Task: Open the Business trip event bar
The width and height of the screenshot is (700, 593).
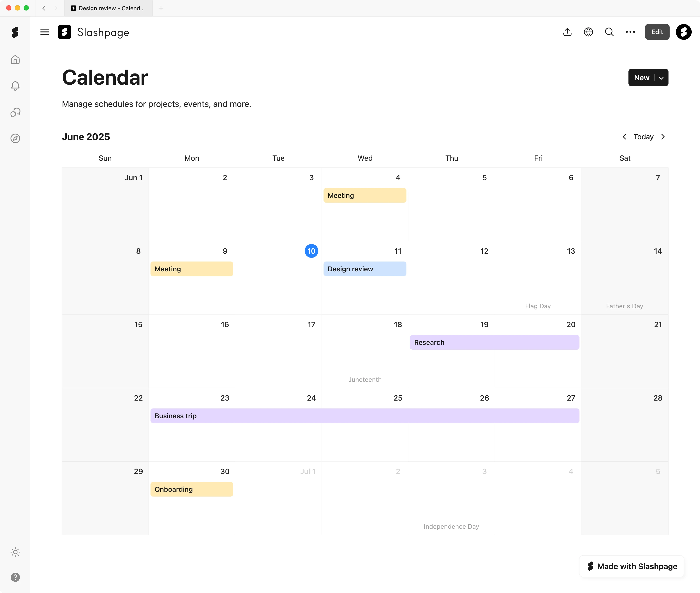Action: click(x=364, y=416)
